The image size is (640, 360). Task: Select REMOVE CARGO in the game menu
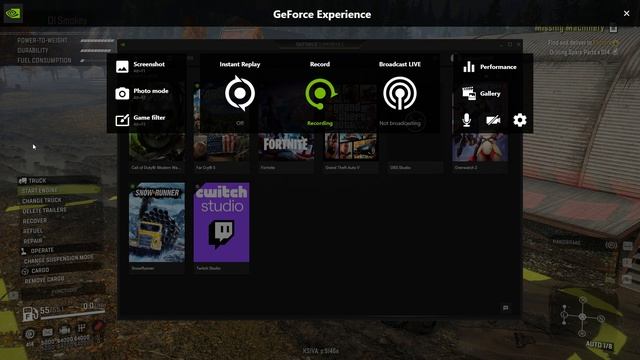point(44,280)
